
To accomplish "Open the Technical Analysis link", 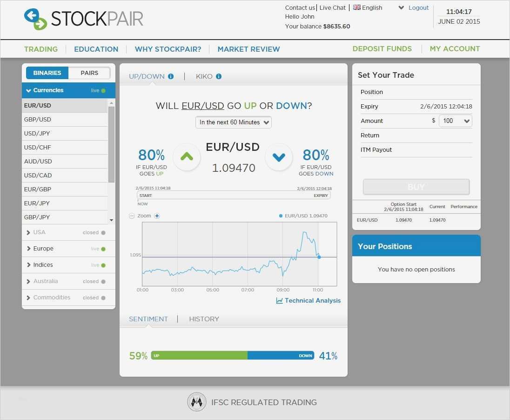I will pyautogui.click(x=309, y=300).
